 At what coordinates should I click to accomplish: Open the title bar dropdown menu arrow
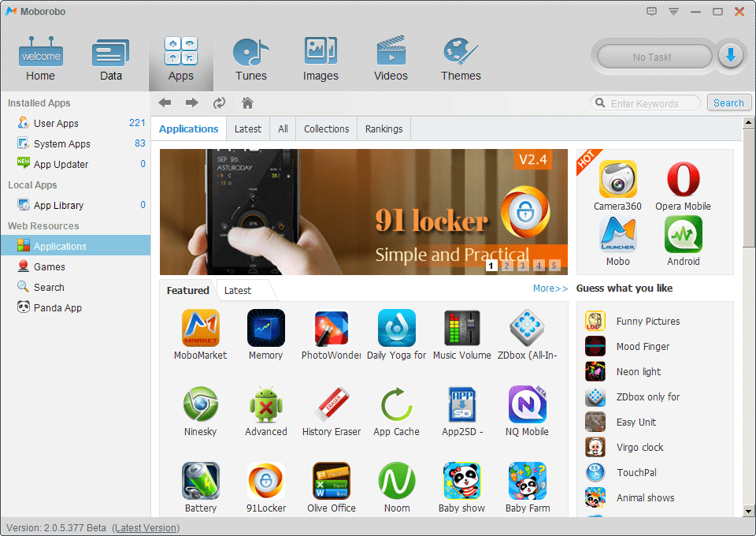point(673,12)
